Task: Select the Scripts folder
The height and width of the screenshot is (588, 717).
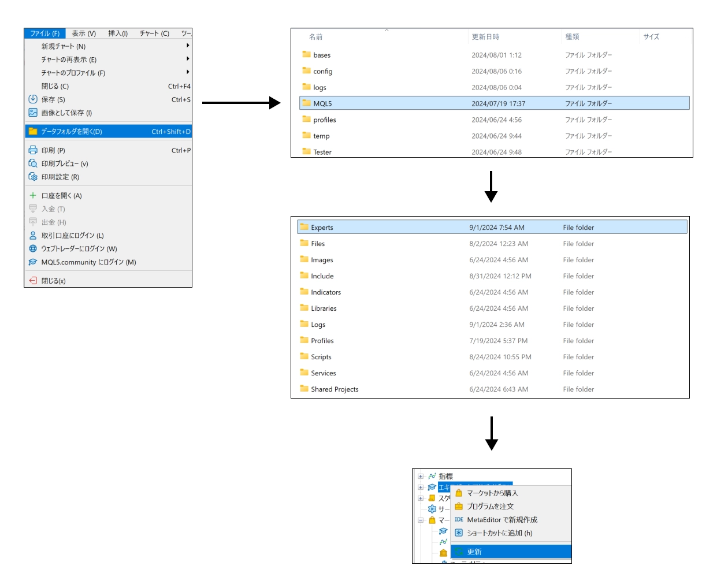Action: click(x=492, y=357)
